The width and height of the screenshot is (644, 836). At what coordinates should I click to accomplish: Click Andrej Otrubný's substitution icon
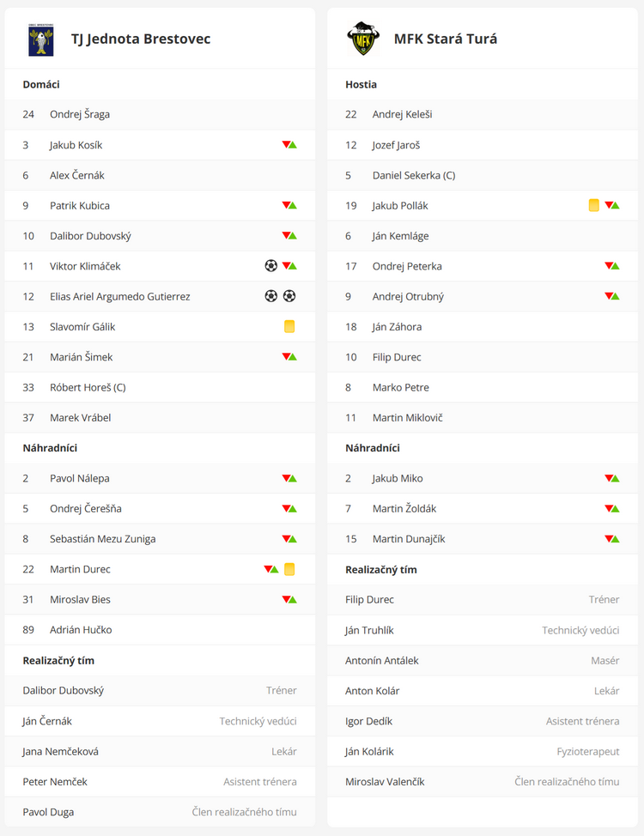[612, 296]
